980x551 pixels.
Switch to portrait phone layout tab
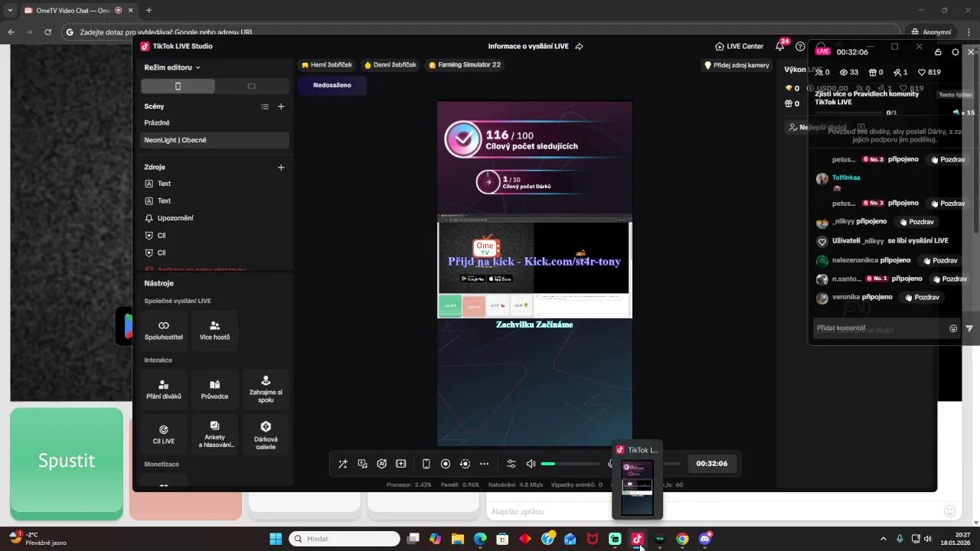click(178, 86)
